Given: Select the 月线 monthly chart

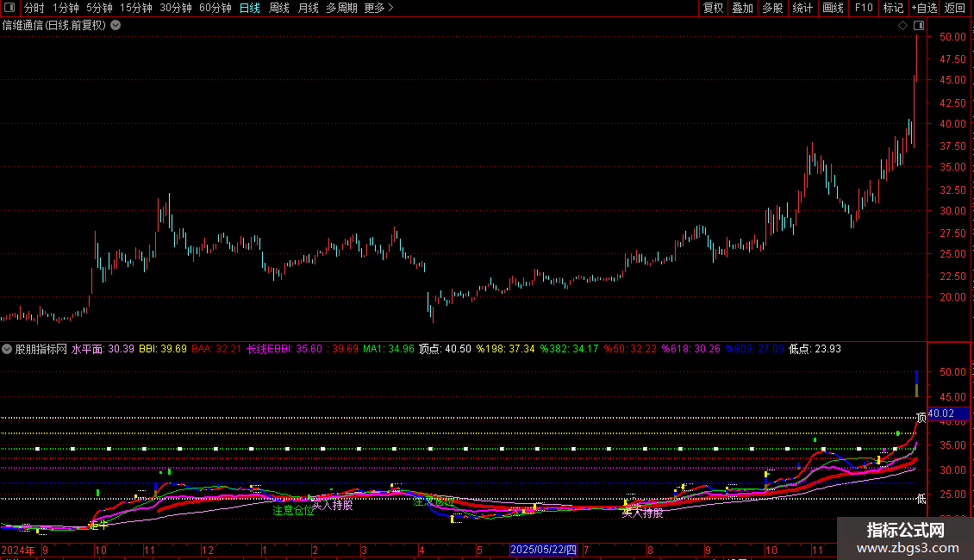Looking at the screenshot, I should [308, 8].
